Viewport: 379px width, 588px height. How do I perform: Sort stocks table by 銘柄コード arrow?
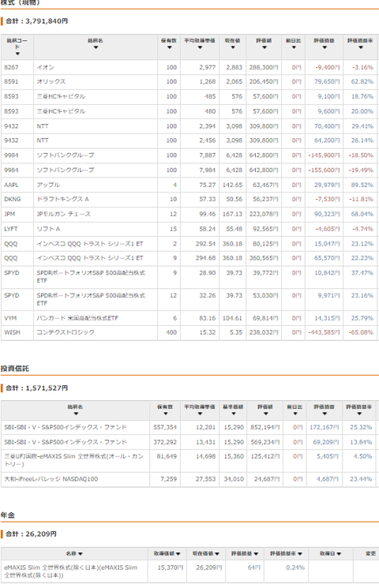[17, 54]
